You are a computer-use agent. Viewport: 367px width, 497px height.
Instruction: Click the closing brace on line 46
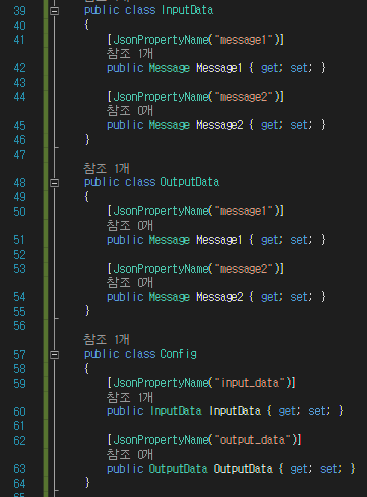click(87, 139)
